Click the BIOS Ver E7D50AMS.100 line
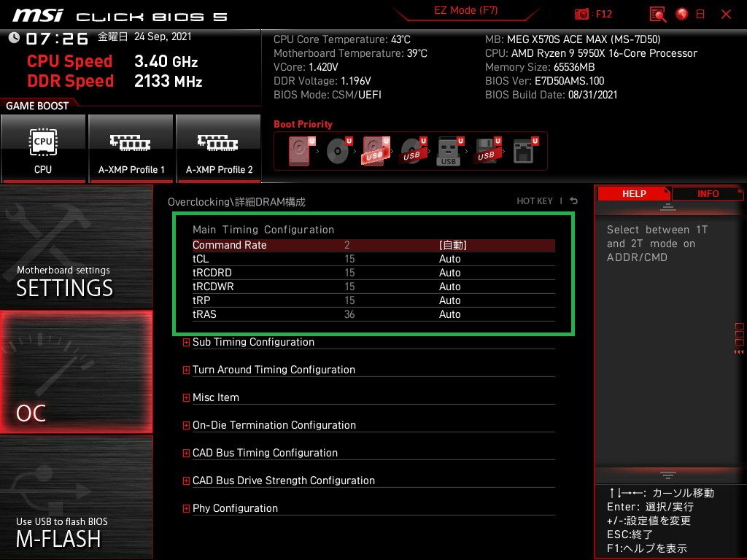Viewport: 747px width, 560px height. point(544,81)
